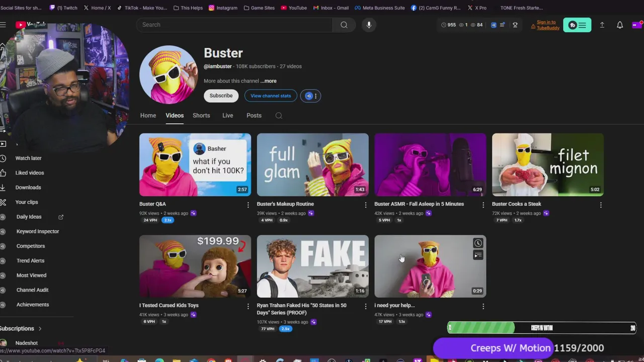644x362 pixels.
Task: Open Downloads in sidebar
Action: pyautogui.click(x=28, y=188)
